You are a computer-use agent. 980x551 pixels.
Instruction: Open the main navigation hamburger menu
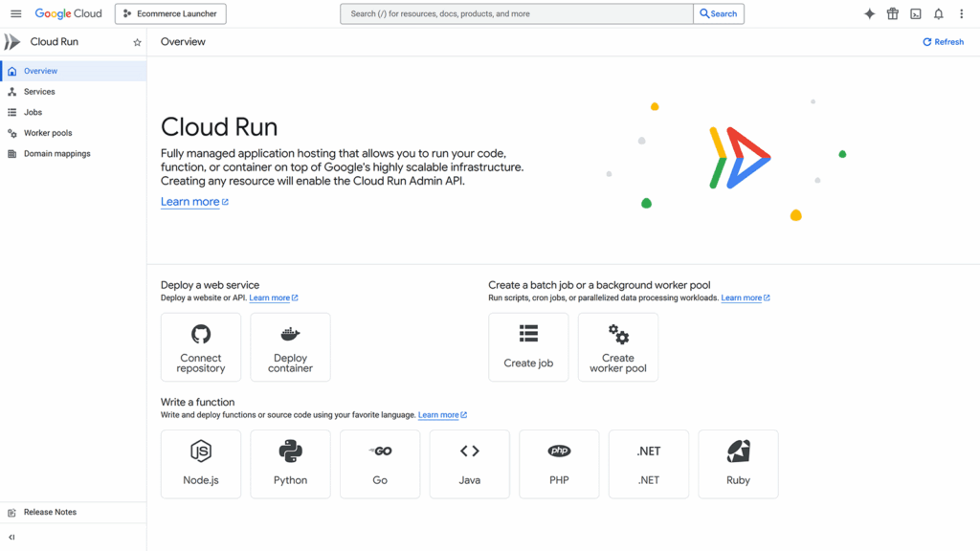[16, 13]
